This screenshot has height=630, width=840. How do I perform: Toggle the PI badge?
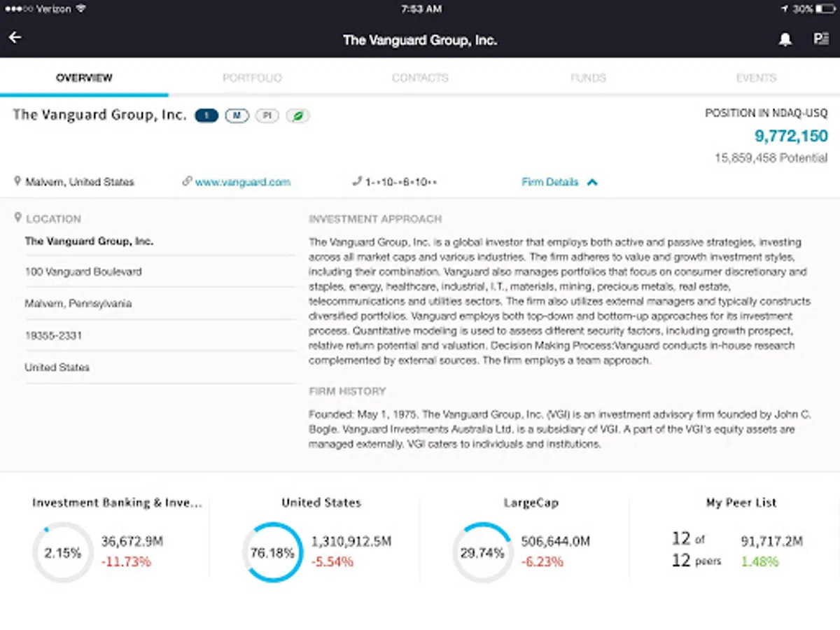click(267, 116)
